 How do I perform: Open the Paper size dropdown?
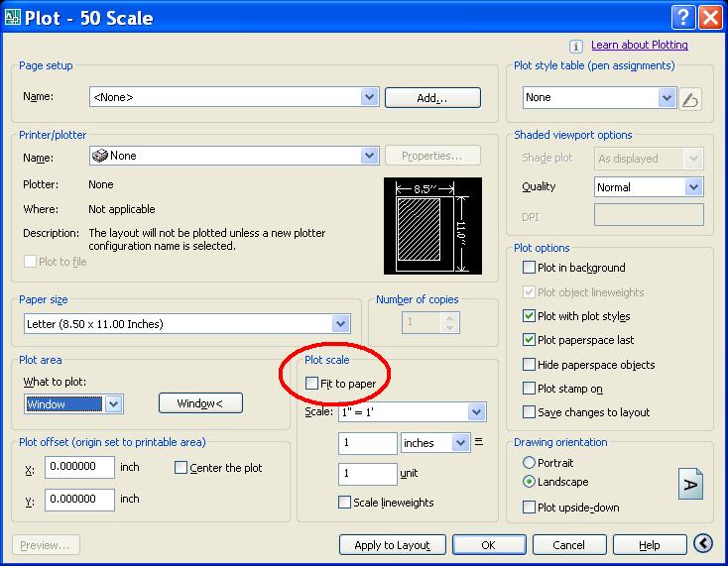(x=341, y=324)
